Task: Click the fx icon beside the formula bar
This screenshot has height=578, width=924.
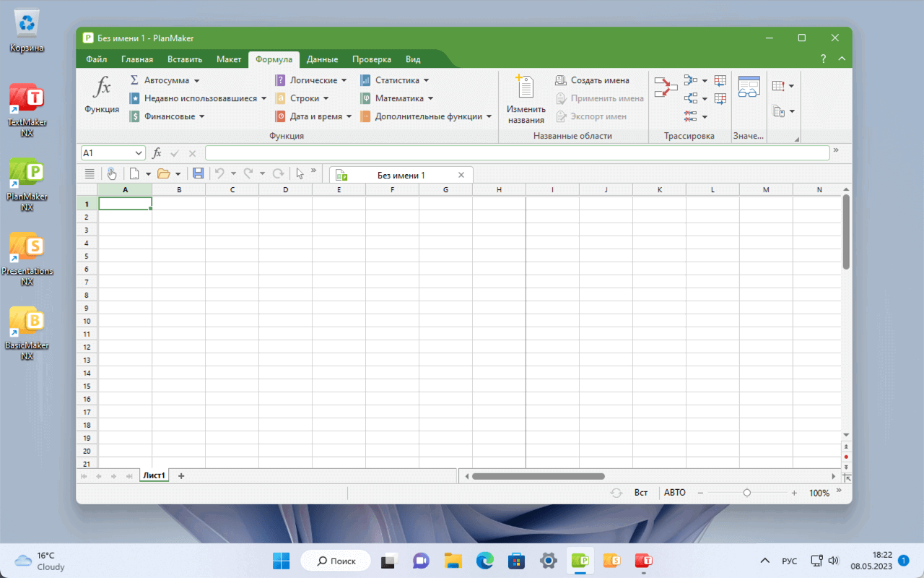Action: pyautogui.click(x=157, y=153)
